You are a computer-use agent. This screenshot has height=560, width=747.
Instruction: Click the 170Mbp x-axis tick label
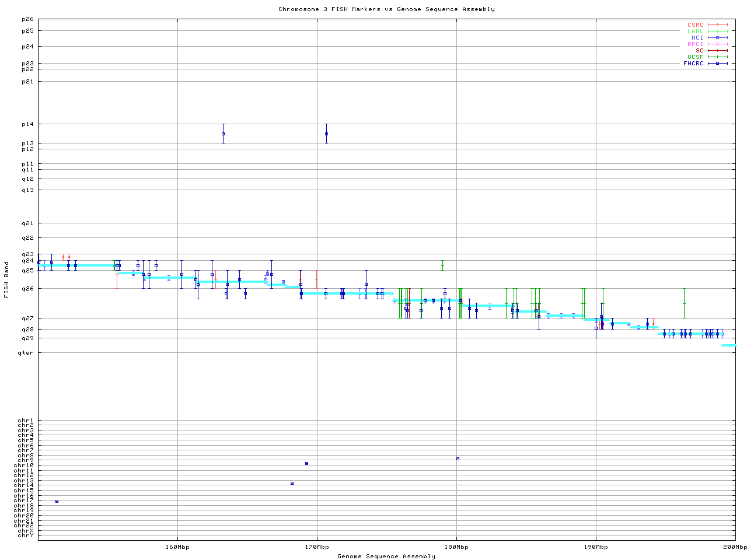click(317, 547)
